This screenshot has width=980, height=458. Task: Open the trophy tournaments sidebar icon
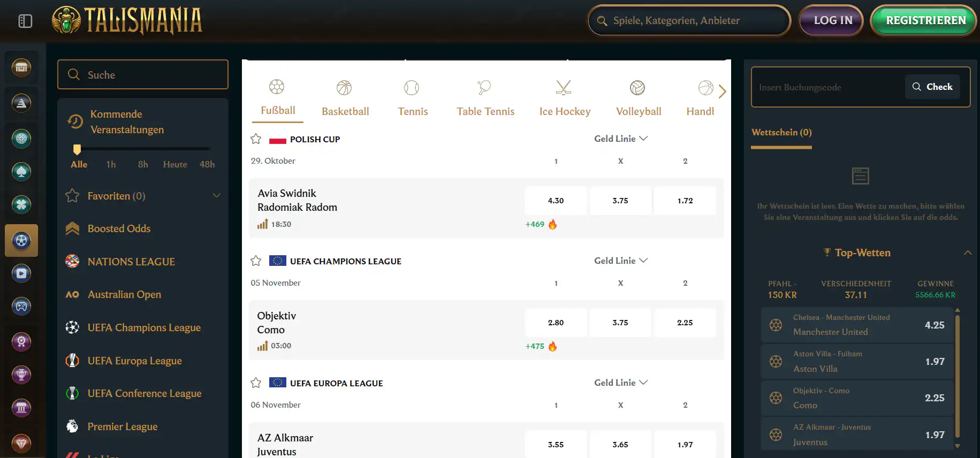pyautogui.click(x=21, y=375)
